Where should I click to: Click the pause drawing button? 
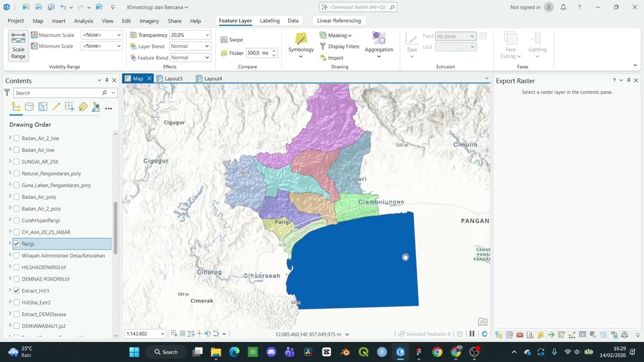[472, 334]
